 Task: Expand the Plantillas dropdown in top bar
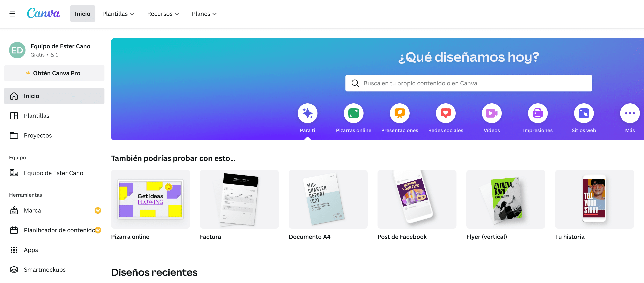click(x=118, y=14)
